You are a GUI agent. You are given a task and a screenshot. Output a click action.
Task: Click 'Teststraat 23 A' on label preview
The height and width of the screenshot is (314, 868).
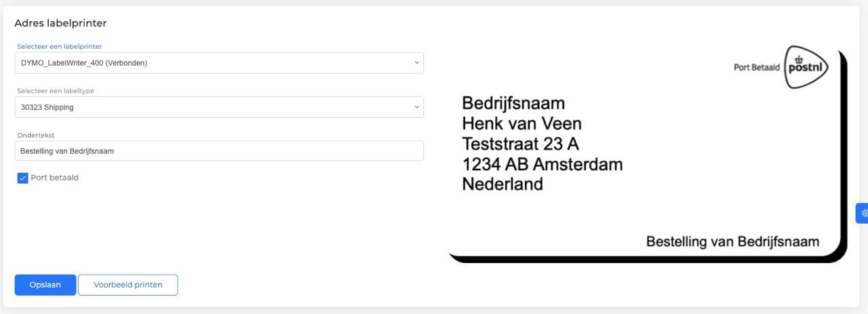coord(520,144)
